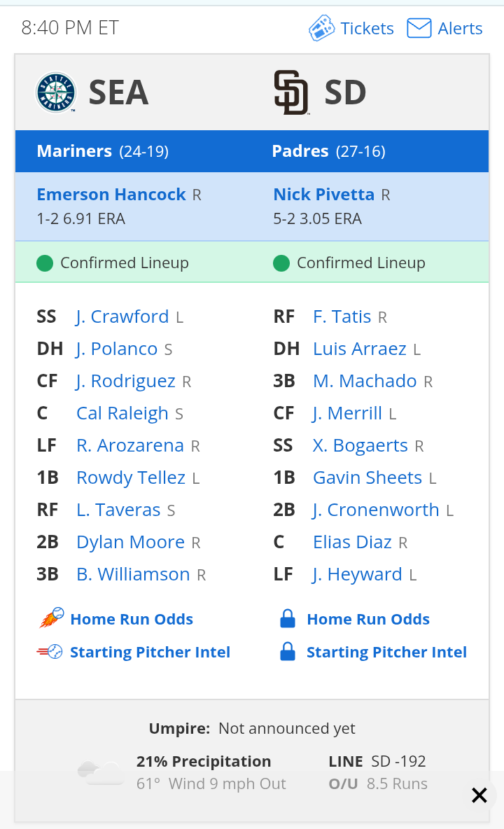This screenshot has height=829, width=504.
Task: Click the flaming baseball Home Run Odds icon
Action: point(51,618)
